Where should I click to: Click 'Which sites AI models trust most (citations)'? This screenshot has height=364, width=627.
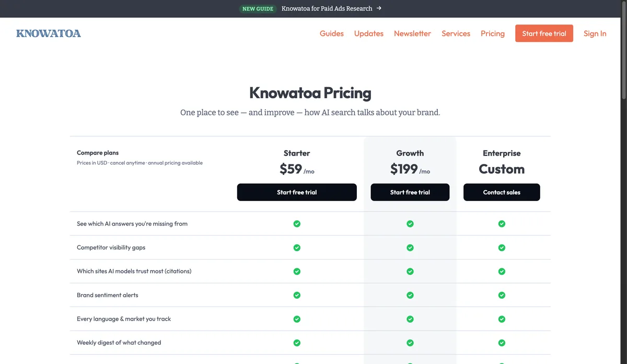(x=134, y=272)
